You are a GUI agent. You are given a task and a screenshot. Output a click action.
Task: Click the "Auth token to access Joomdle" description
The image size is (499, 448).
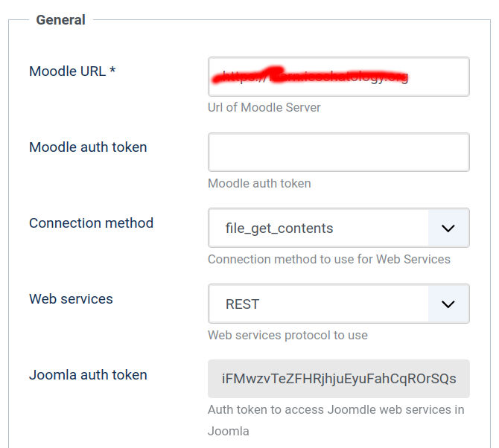(335, 409)
